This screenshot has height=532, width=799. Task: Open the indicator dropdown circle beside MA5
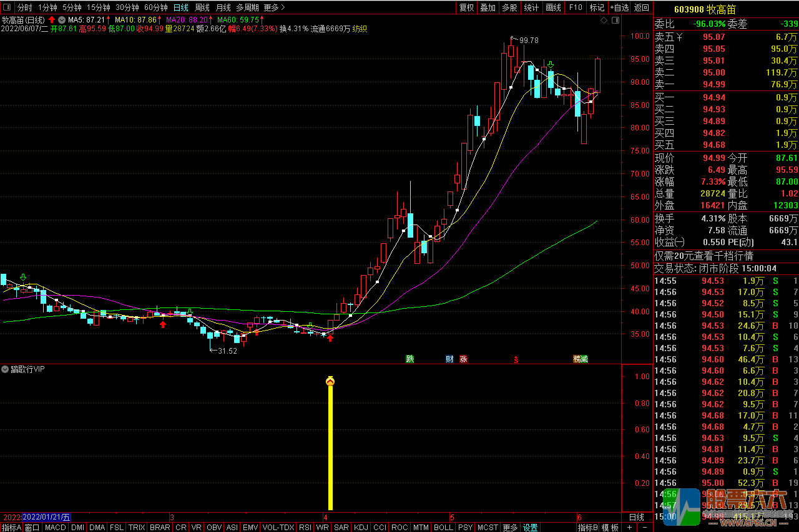tap(62, 20)
